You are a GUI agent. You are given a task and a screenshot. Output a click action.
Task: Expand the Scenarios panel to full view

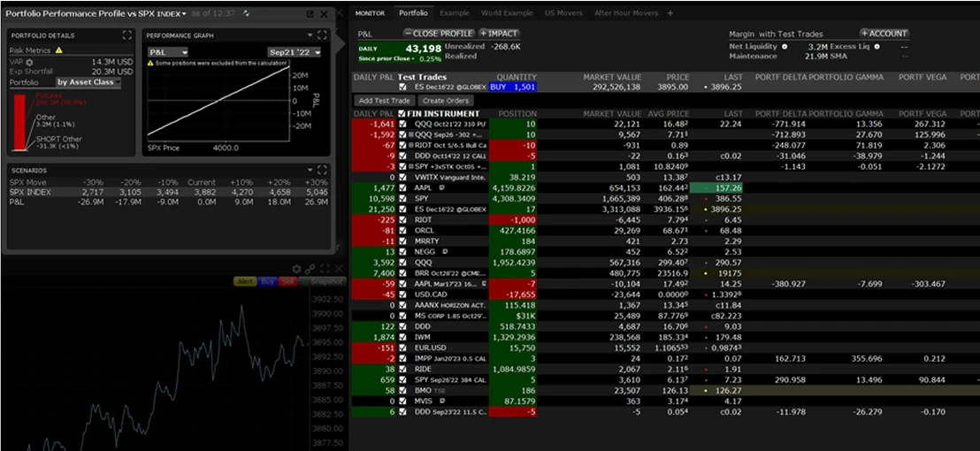click(x=323, y=170)
